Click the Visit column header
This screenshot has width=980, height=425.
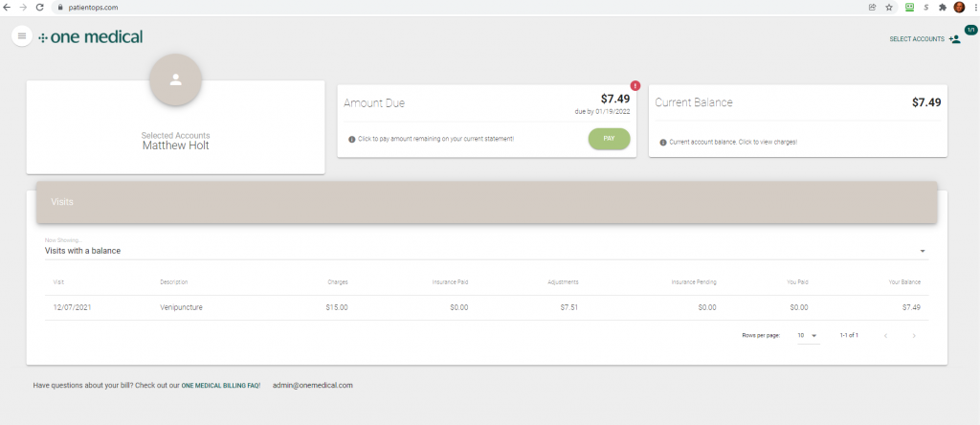(58, 281)
